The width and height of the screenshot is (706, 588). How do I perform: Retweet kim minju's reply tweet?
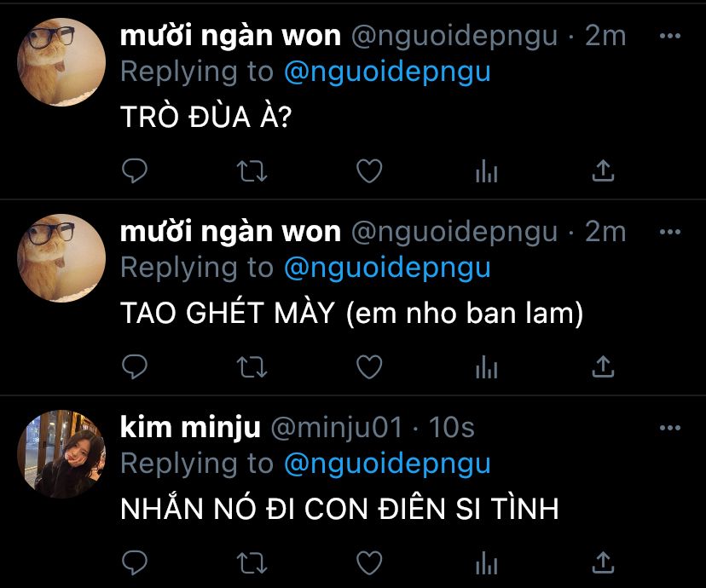tap(252, 562)
